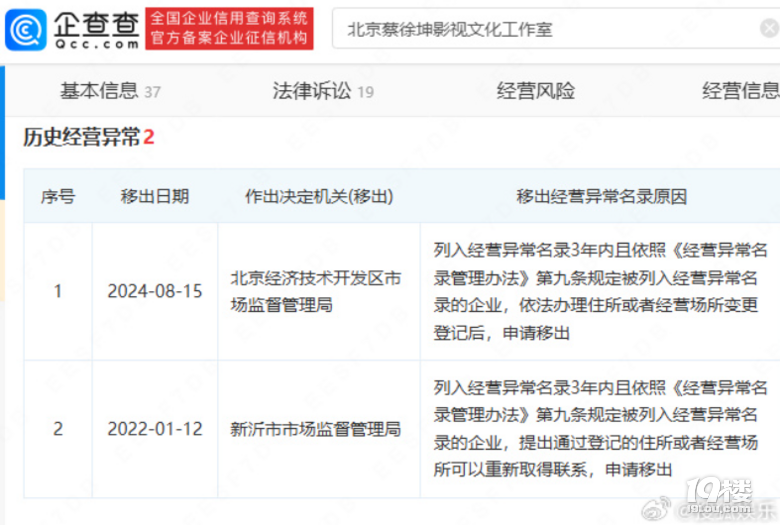The width and height of the screenshot is (780, 525).
Task: Click the 历史经营异常 section heading
Action: pos(89,137)
